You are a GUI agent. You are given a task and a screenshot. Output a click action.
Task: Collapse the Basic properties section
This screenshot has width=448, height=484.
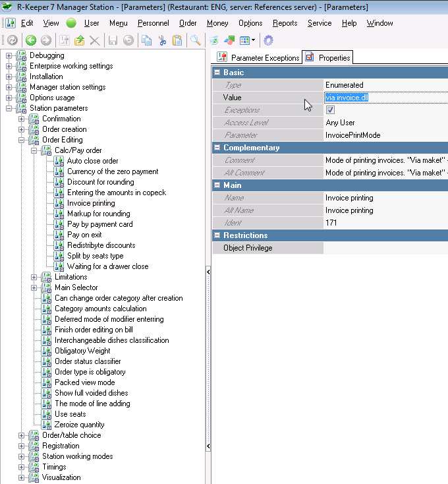click(x=217, y=73)
